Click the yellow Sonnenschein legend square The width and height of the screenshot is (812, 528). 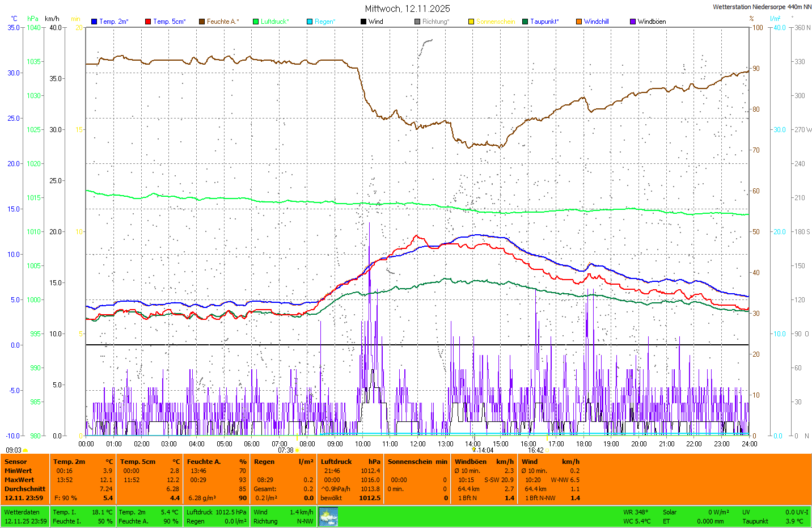471,22
